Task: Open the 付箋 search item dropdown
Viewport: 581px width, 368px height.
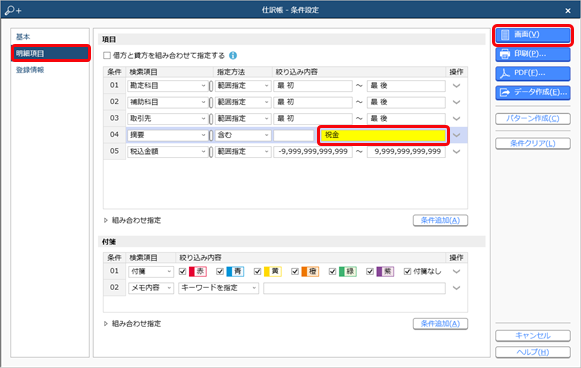Action: coord(151,272)
